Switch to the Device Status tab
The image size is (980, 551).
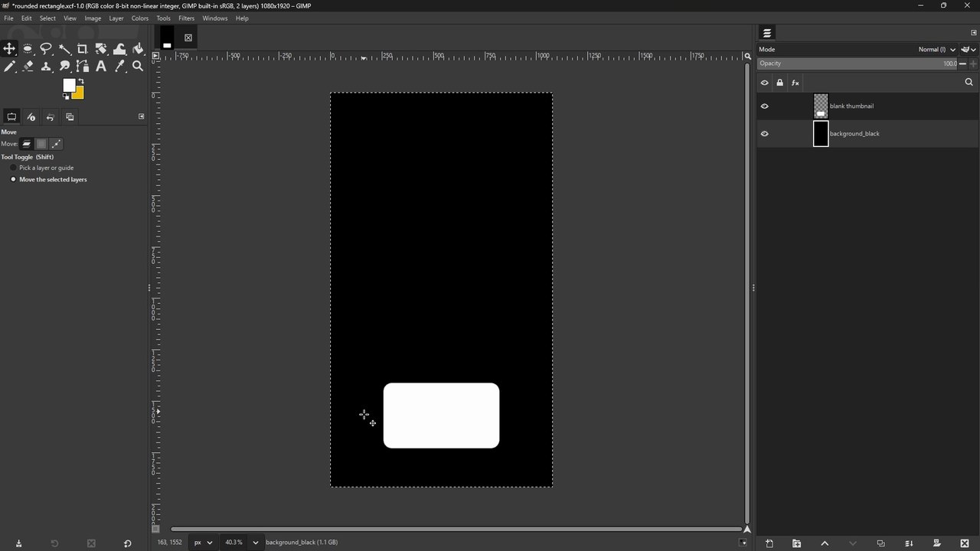tap(31, 117)
